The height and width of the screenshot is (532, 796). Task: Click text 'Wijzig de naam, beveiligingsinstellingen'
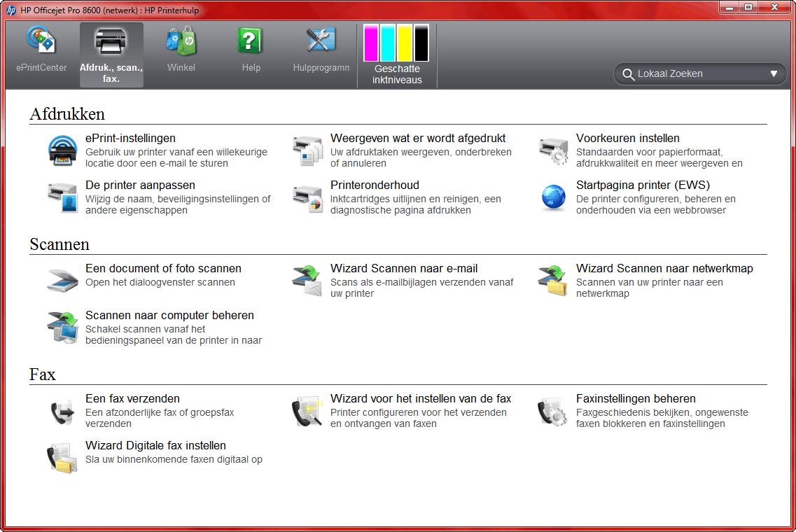pyautogui.click(x=172, y=199)
